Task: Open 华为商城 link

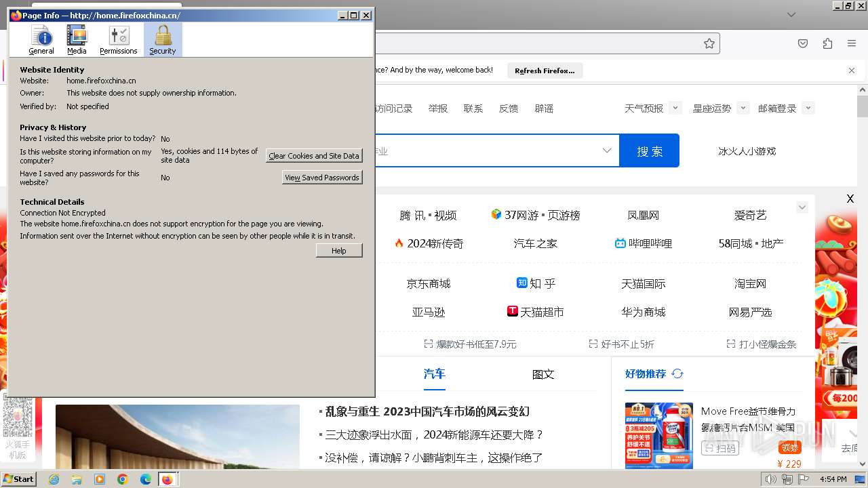Action: [x=644, y=312]
